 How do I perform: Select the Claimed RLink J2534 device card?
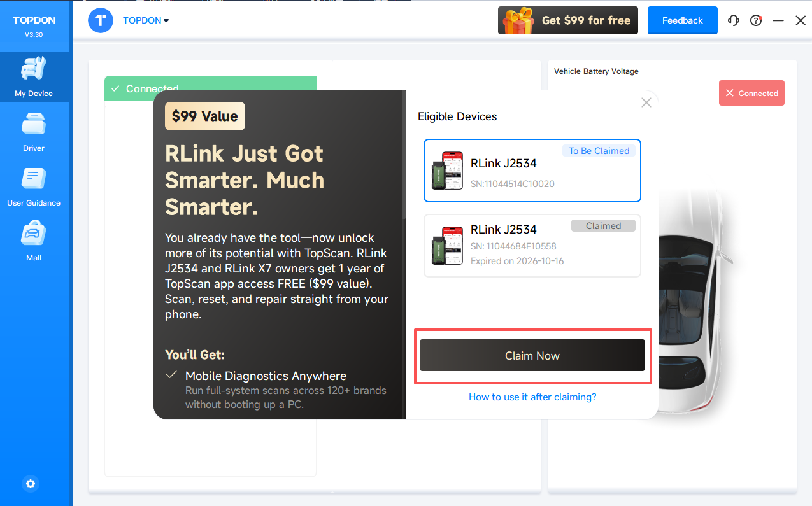532,246
